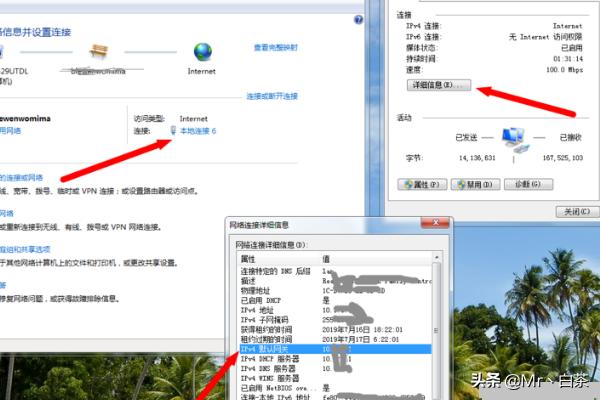Viewport: 600px width, 400px height.
Task: Select the 租约过期的时间 row
Action: click(x=335, y=340)
